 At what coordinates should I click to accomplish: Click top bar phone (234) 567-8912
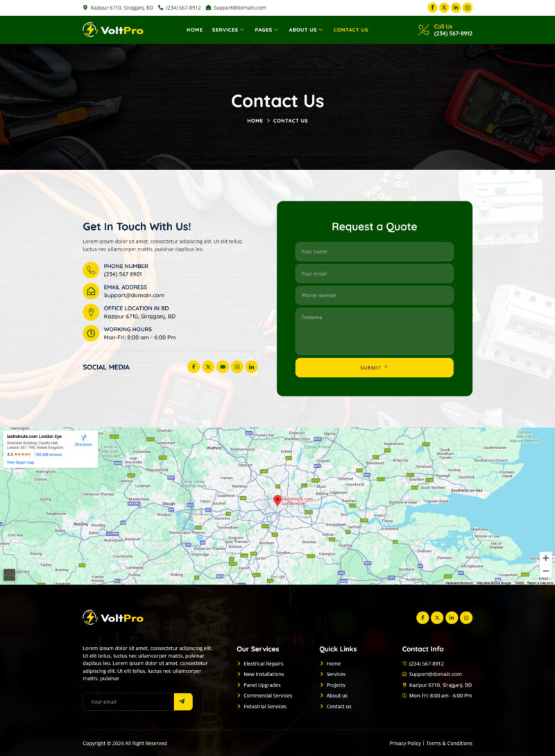coord(183,8)
